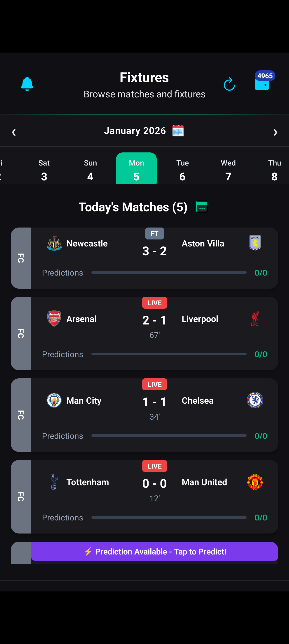The height and width of the screenshot is (644, 289).
Task: Click the match list view icon
Action: pos(202,207)
